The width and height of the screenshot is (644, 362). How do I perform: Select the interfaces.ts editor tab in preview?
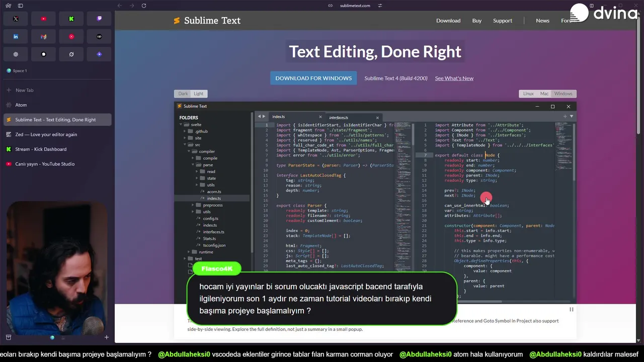click(354, 117)
